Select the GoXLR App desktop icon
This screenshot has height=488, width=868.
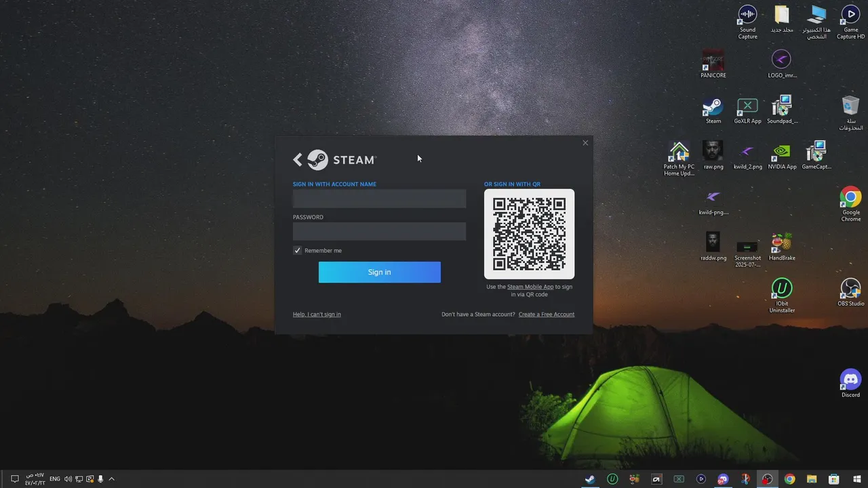[747, 110]
